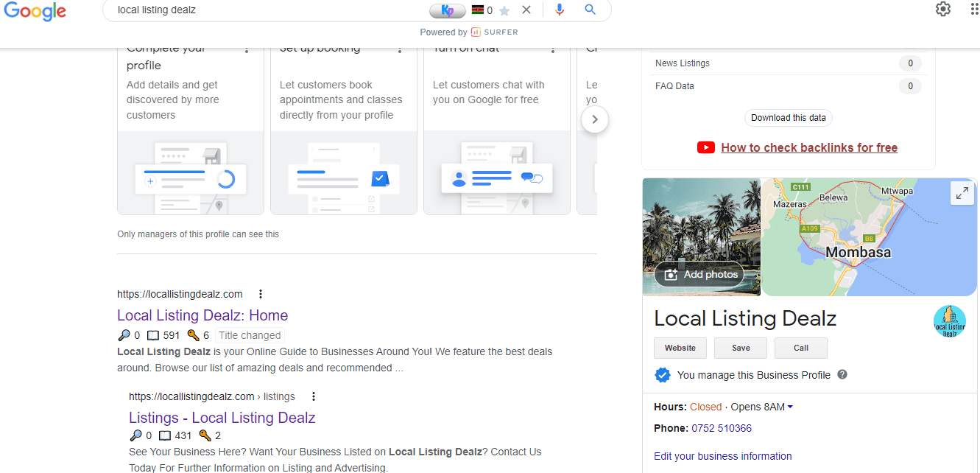This screenshot has height=473, width=980.
Task: Click the SURFER powered-by label
Action: [494, 32]
